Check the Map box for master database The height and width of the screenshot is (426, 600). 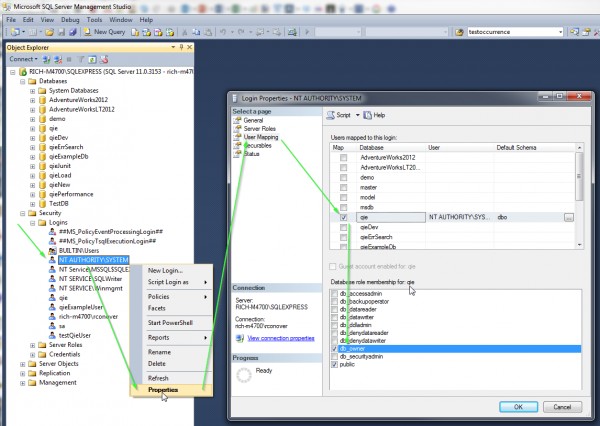344,187
